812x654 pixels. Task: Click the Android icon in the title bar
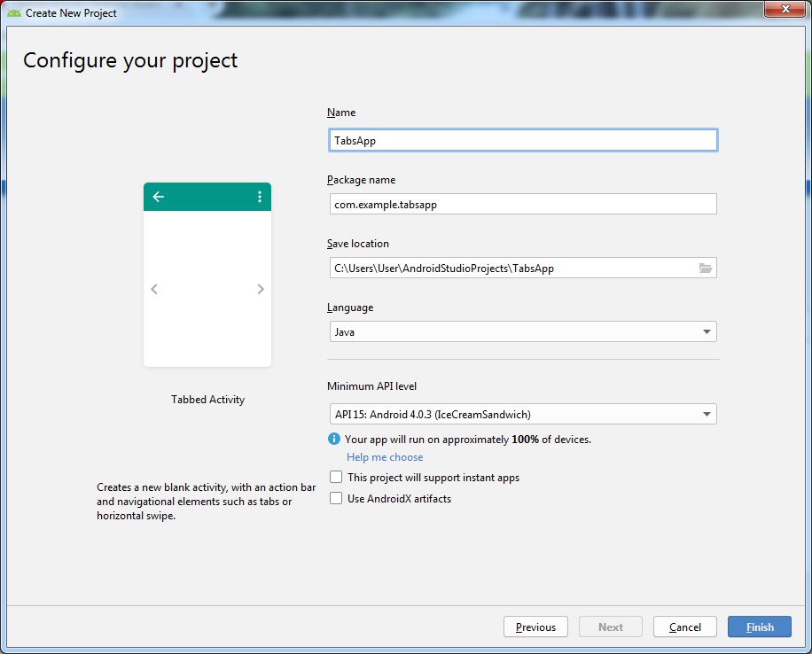13,13
